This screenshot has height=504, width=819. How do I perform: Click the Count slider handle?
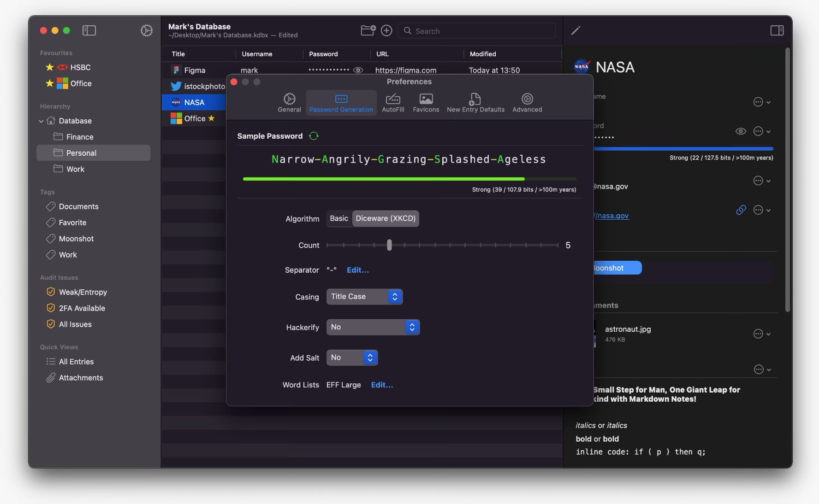tap(389, 245)
